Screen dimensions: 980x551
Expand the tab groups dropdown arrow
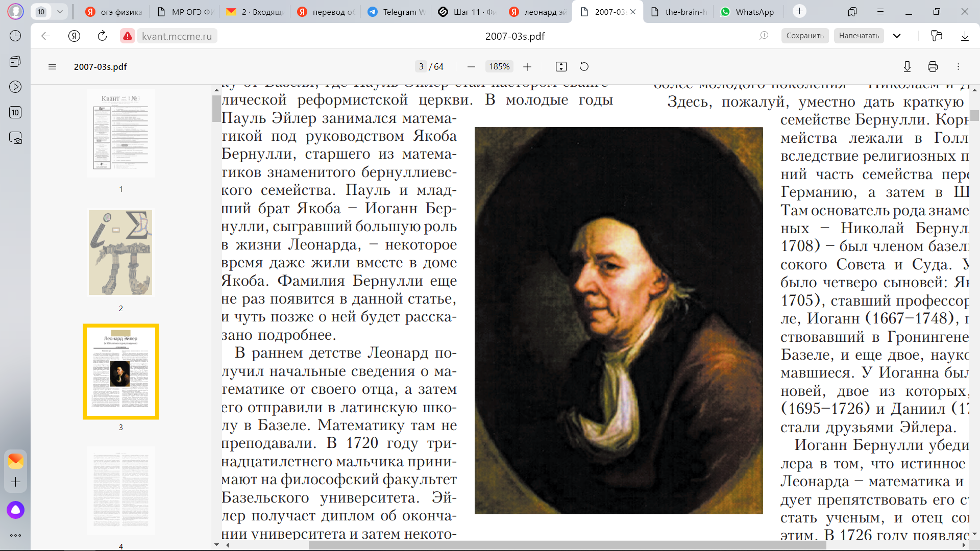click(x=60, y=12)
